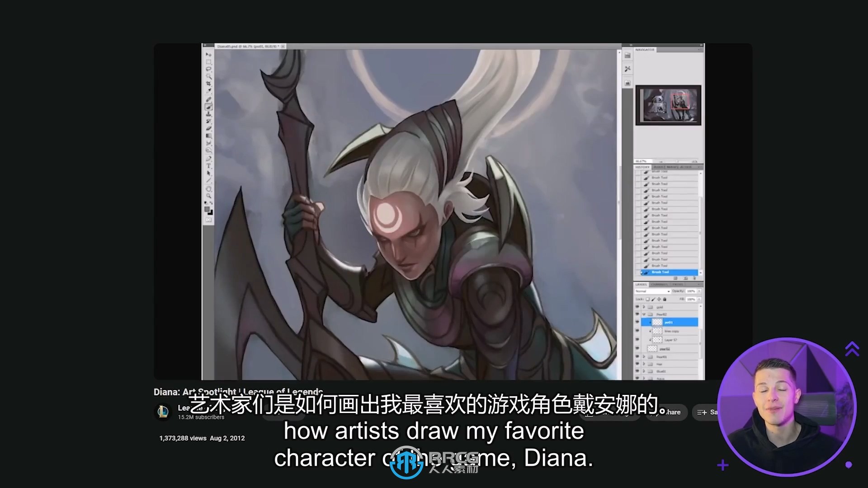Click the foreground color swatch

tap(207, 209)
